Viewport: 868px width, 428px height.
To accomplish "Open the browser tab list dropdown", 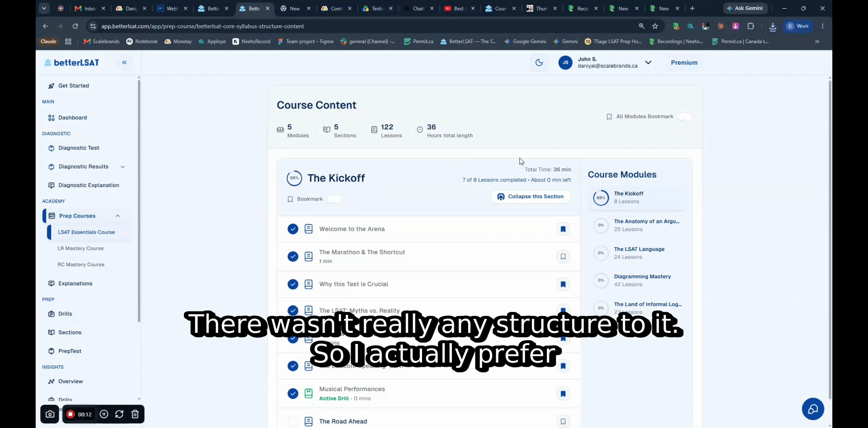I will tap(44, 8).
